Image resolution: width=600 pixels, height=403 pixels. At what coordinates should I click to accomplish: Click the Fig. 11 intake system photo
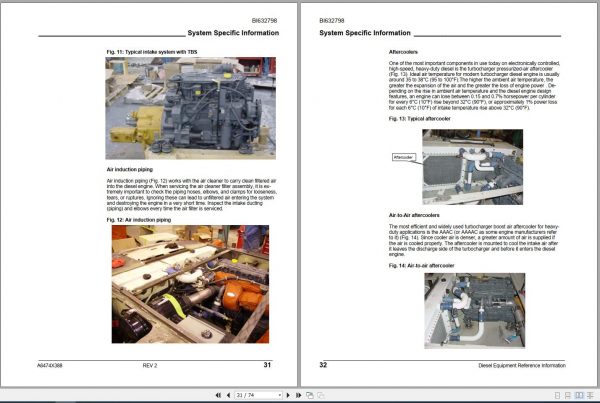[191, 108]
